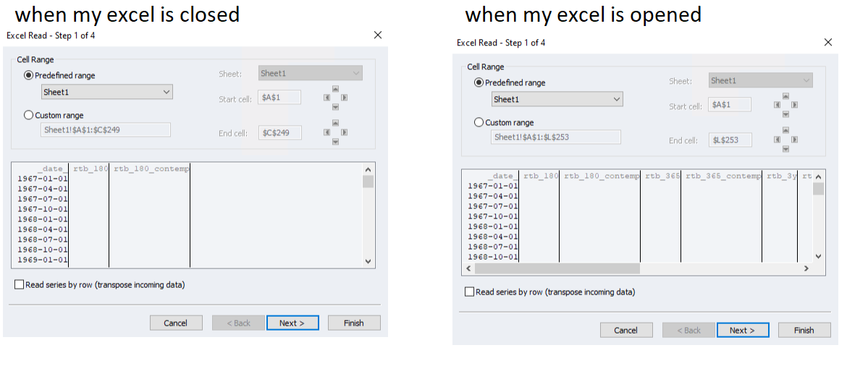Click horizontal scrollbar thumb in opened-Excel preview
Image resolution: width=868 pixels, height=366 pixels.
pyautogui.click(x=557, y=268)
